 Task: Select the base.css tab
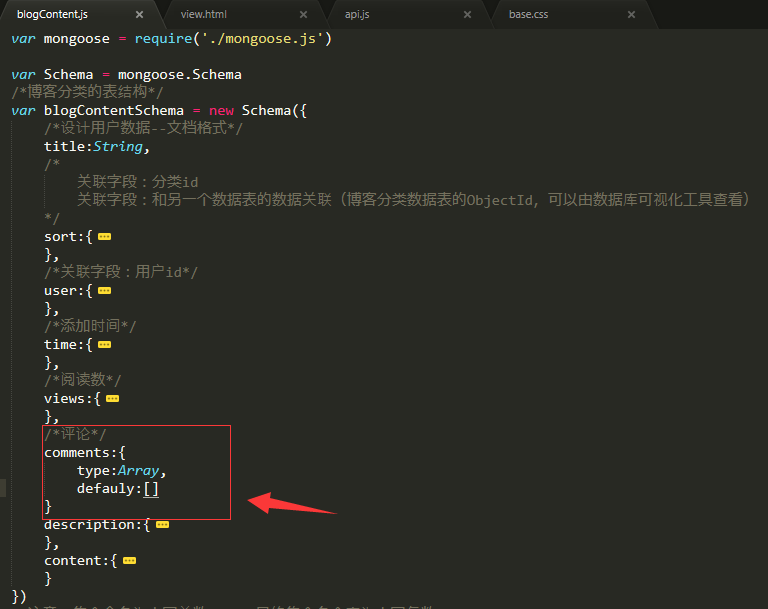[x=529, y=14]
